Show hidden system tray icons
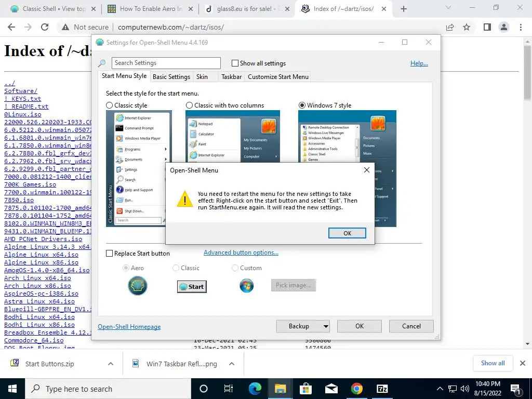Viewport: 532px width, 399px height. [440, 389]
